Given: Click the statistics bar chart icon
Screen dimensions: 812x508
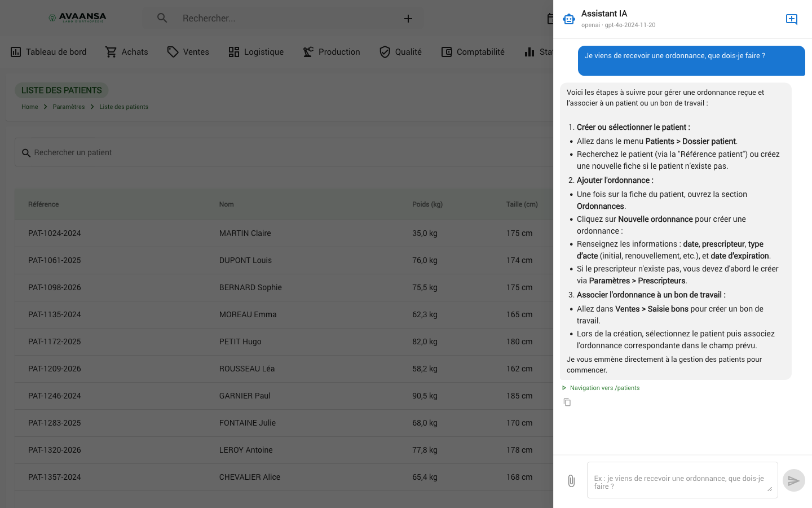Looking at the screenshot, I should click(x=529, y=52).
